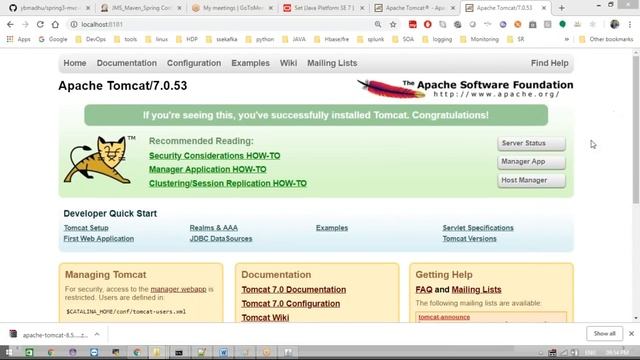Open the Monitoring bookmark folder
This screenshot has width=640, height=360.
tap(480, 39)
